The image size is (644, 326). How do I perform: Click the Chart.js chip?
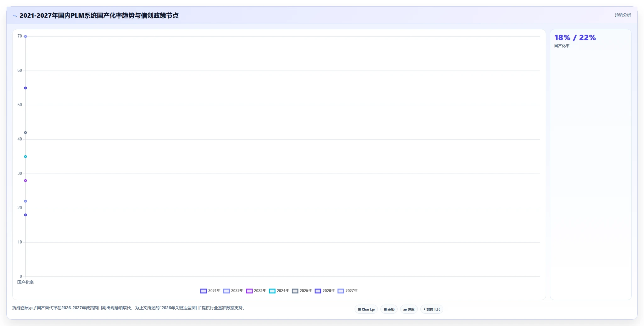(366, 309)
